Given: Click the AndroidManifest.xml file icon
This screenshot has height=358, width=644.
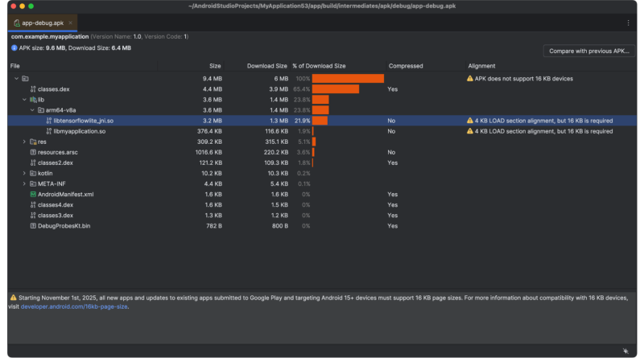Looking at the screenshot, I should click(33, 194).
